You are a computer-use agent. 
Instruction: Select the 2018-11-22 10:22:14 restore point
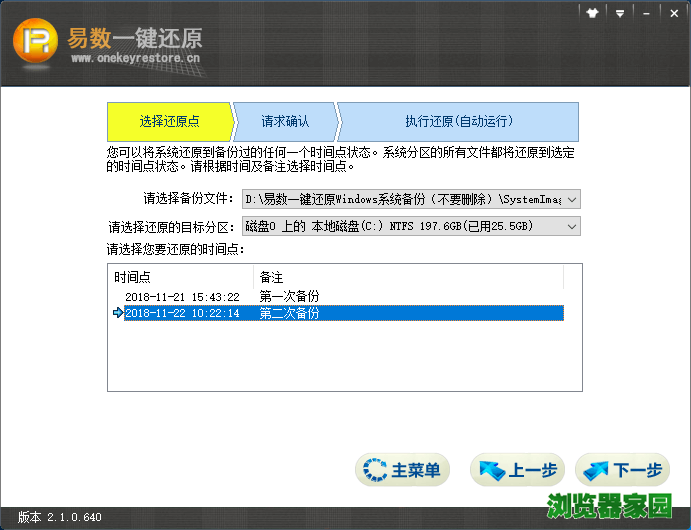(182, 313)
